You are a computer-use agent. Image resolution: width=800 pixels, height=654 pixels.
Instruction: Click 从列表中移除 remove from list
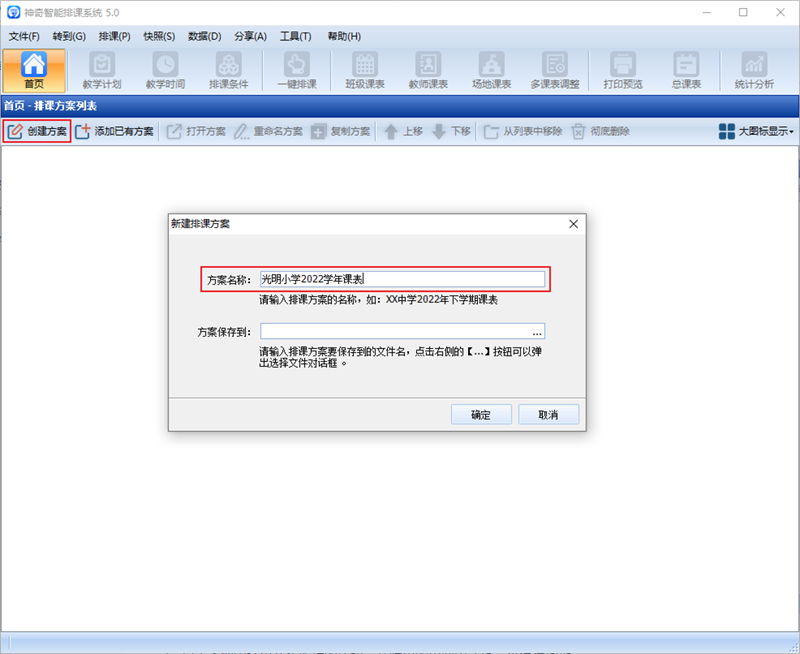pos(522,131)
